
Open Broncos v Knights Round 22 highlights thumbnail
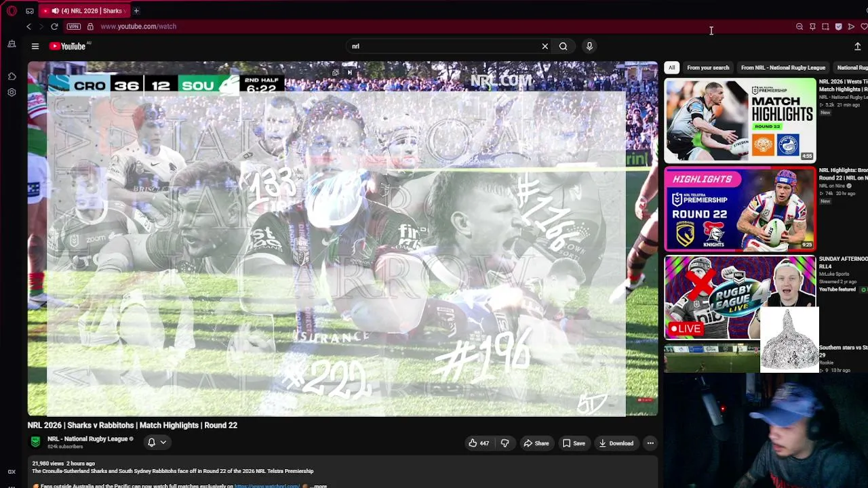pyautogui.click(x=741, y=209)
